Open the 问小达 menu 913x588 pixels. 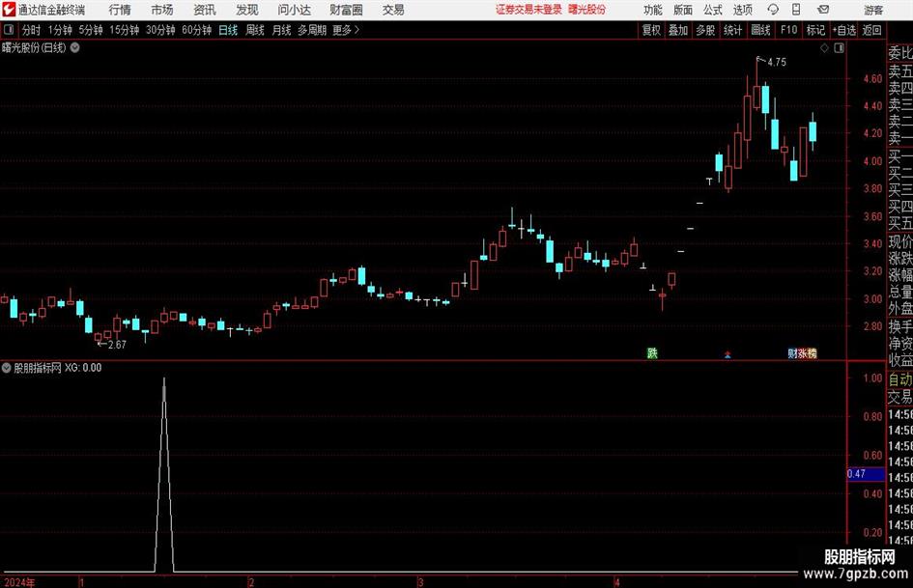coord(294,10)
